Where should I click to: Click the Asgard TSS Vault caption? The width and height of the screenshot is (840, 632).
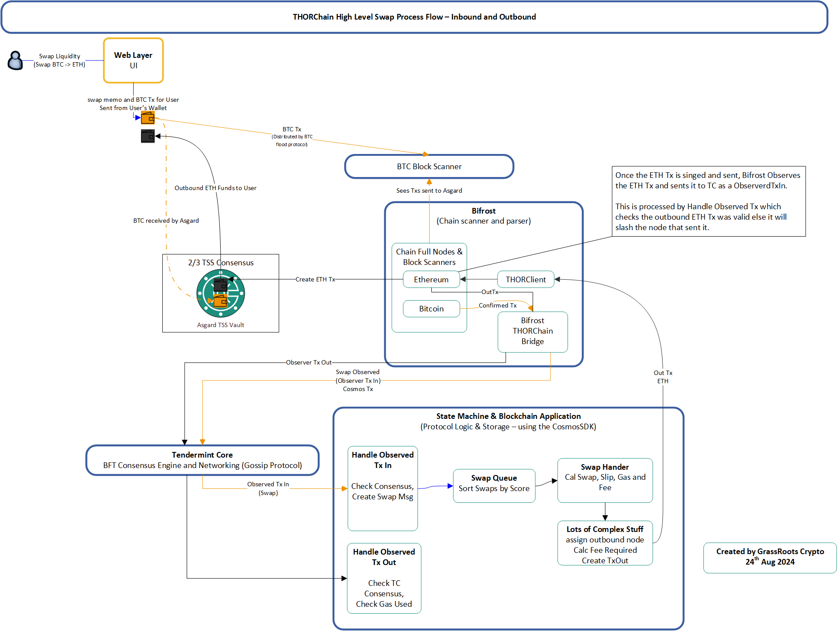click(x=221, y=325)
